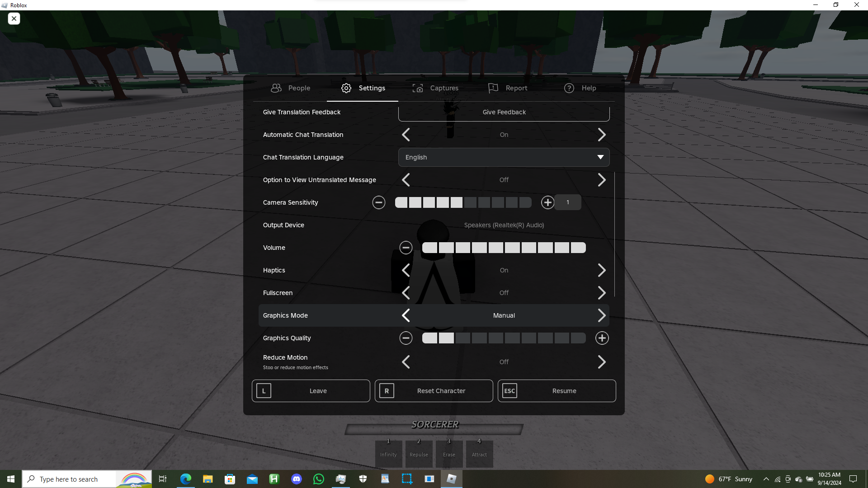Lower Volume with the minus icon
The height and width of the screenshot is (488, 868).
tap(406, 248)
